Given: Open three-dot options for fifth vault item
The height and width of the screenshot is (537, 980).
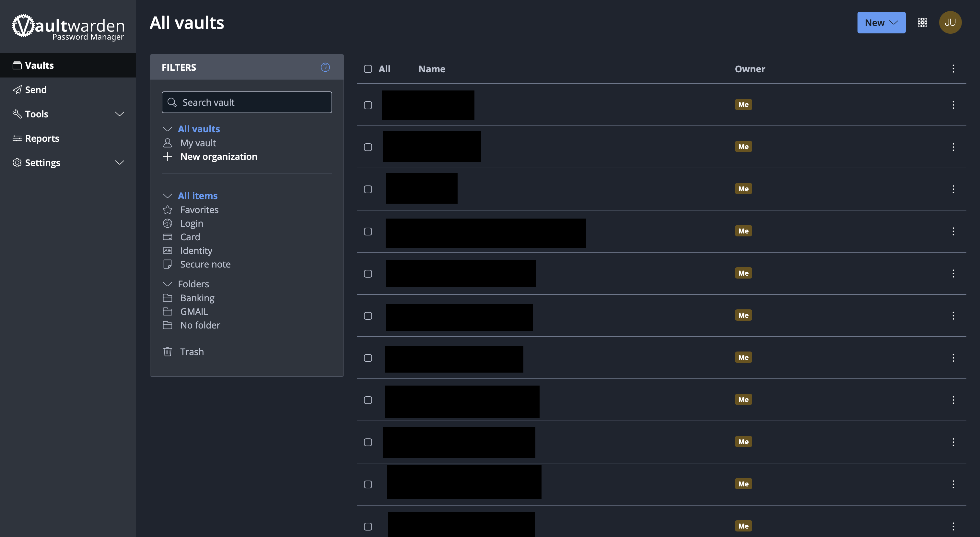Looking at the screenshot, I should click(953, 273).
